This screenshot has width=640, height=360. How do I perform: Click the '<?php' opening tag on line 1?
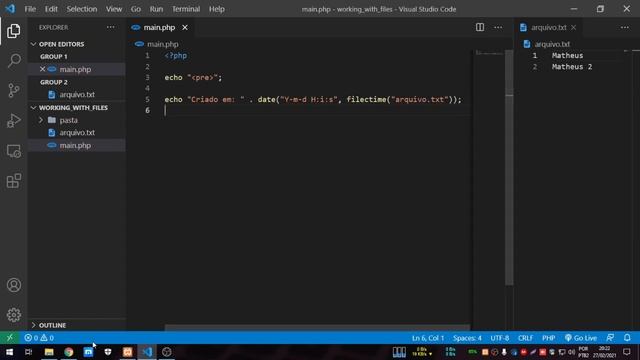tap(176, 56)
